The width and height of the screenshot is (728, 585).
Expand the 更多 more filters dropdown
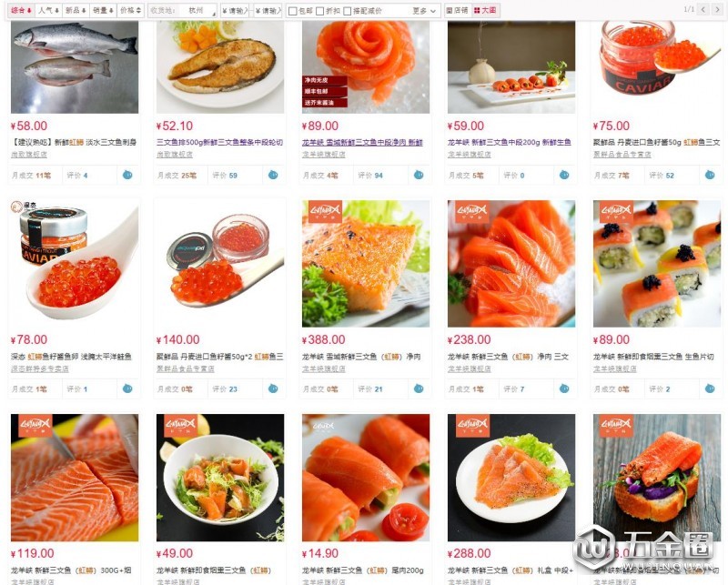pyautogui.click(x=425, y=11)
